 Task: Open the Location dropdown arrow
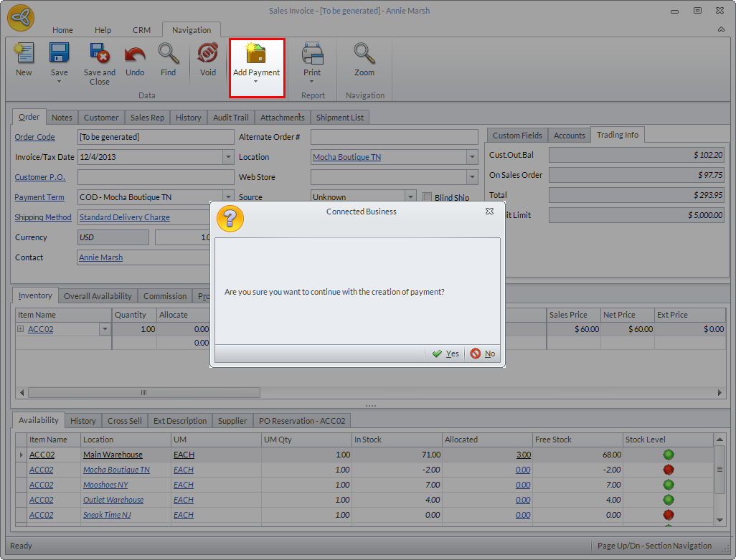(x=472, y=157)
